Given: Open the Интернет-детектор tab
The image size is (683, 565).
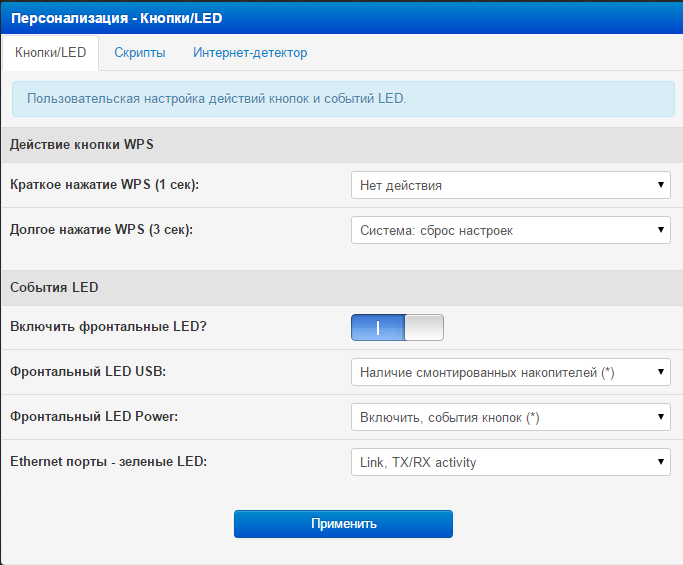Looking at the screenshot, I should (x=250, y=53).
